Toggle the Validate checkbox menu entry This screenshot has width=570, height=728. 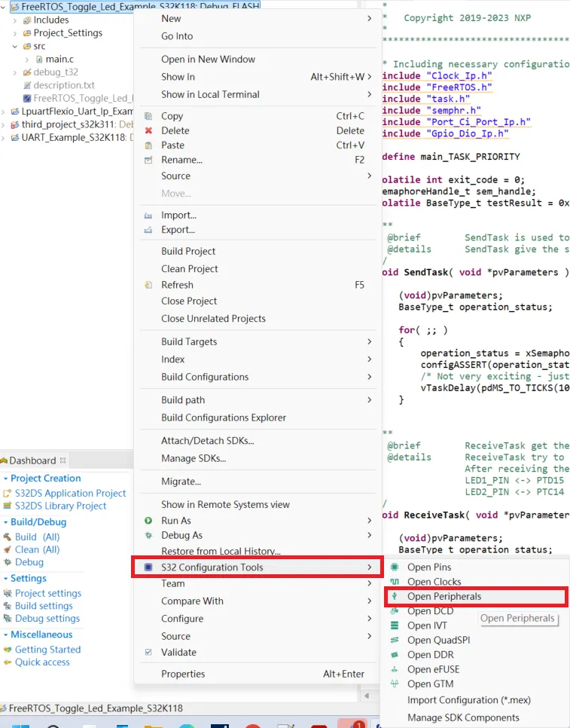click(148, 652)
